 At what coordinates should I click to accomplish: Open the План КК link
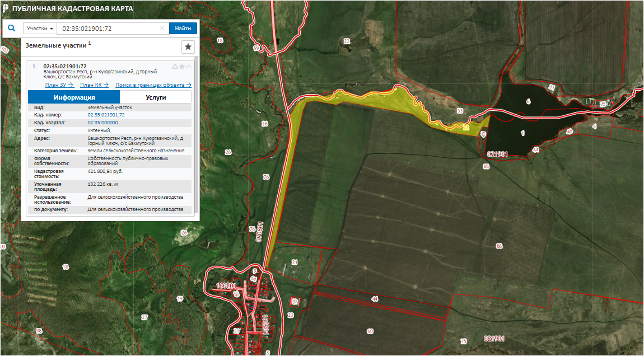[94, 85]
